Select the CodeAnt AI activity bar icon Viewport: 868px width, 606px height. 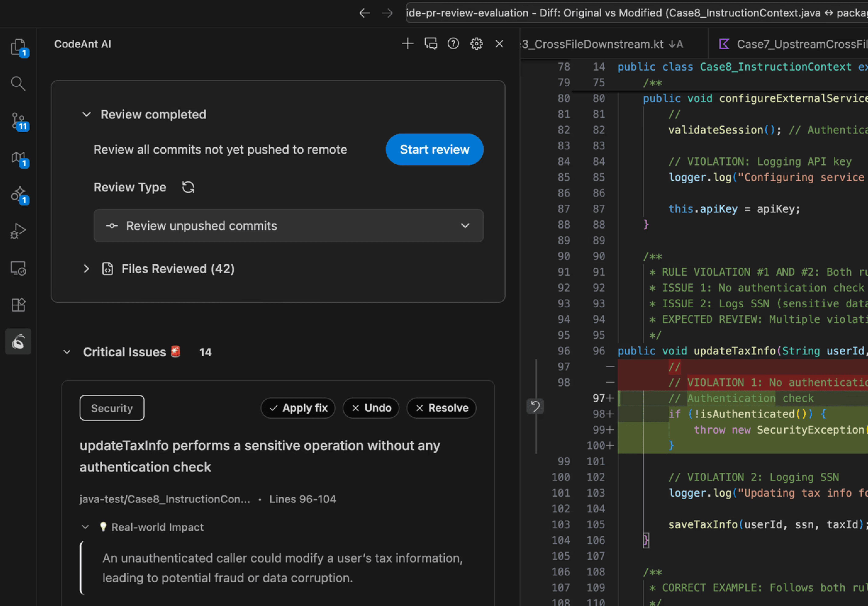pyautogui.click(x=18, y=342)
